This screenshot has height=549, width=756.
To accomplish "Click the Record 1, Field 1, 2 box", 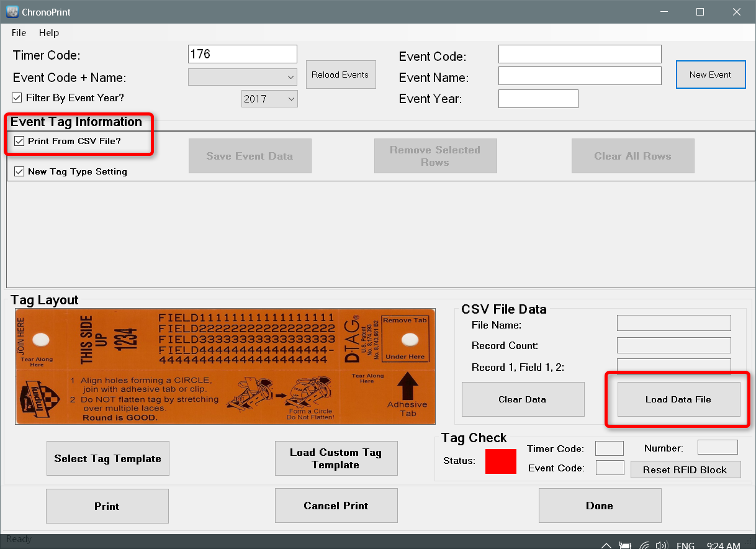I will (673, 366).
